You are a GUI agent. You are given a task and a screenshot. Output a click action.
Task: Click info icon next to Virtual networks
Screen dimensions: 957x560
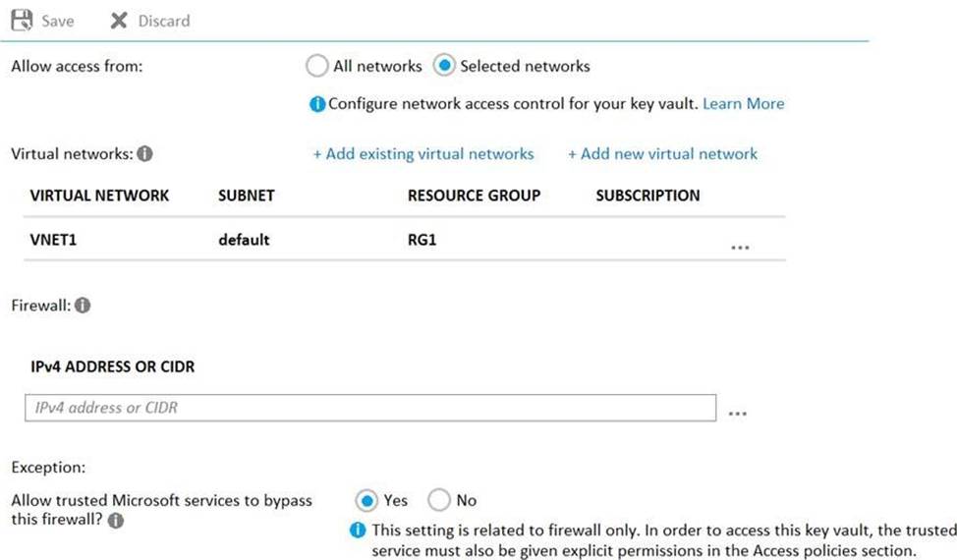(144, 153)
